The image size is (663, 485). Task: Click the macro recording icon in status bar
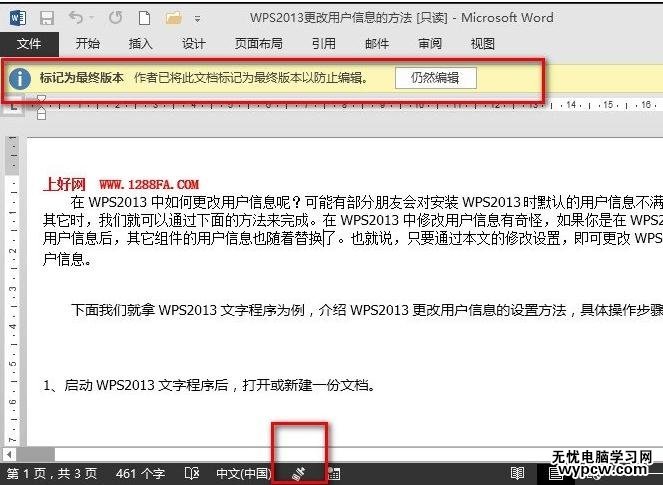[x=334, y=474]
